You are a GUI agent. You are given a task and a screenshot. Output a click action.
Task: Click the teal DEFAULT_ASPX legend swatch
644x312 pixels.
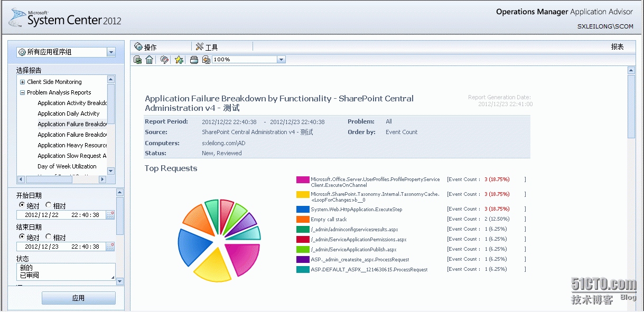click(303, 269)
